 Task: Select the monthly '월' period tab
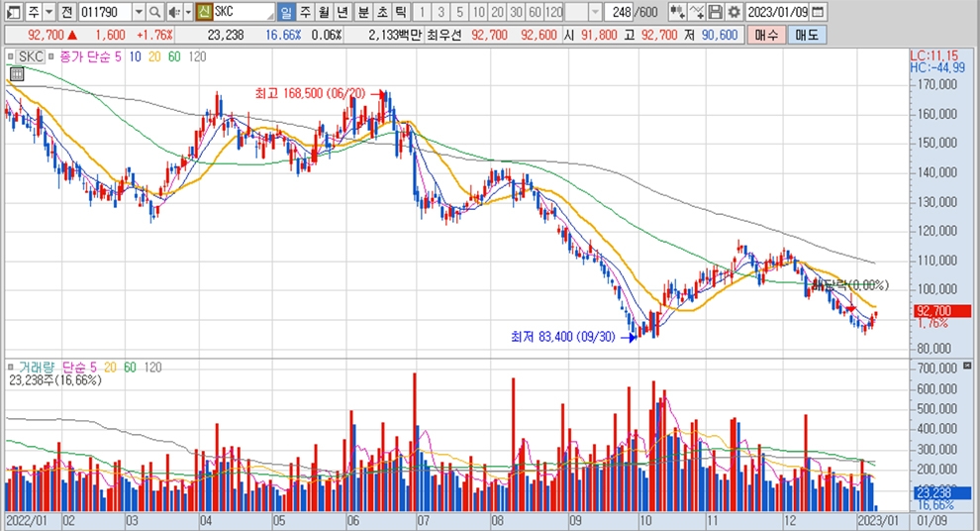click(323, 11)
